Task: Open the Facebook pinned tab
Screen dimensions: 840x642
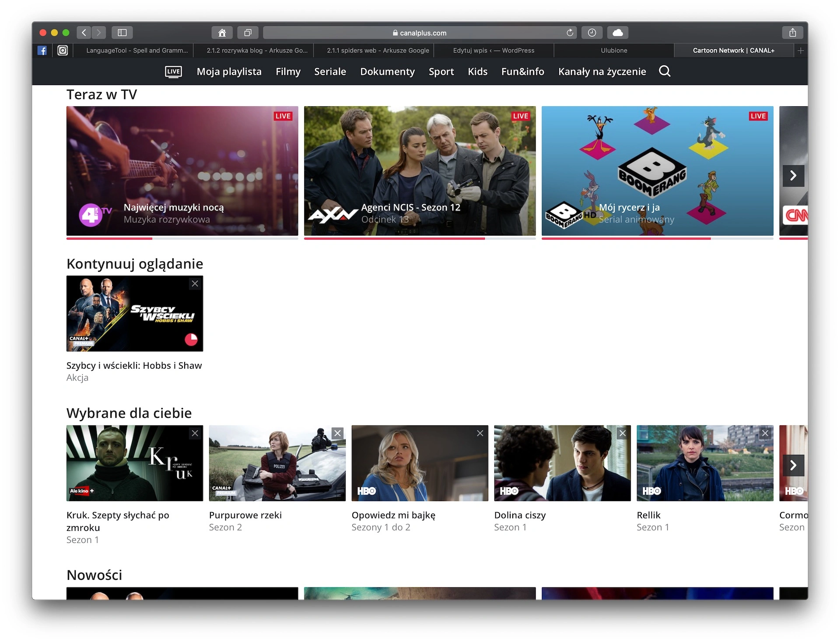Action: click(x=42, y=50)
